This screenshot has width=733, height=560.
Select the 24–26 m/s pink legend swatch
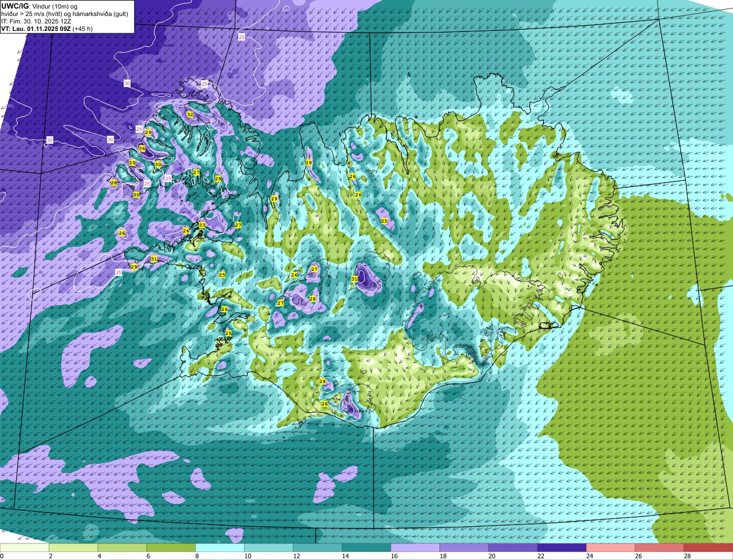611,548
